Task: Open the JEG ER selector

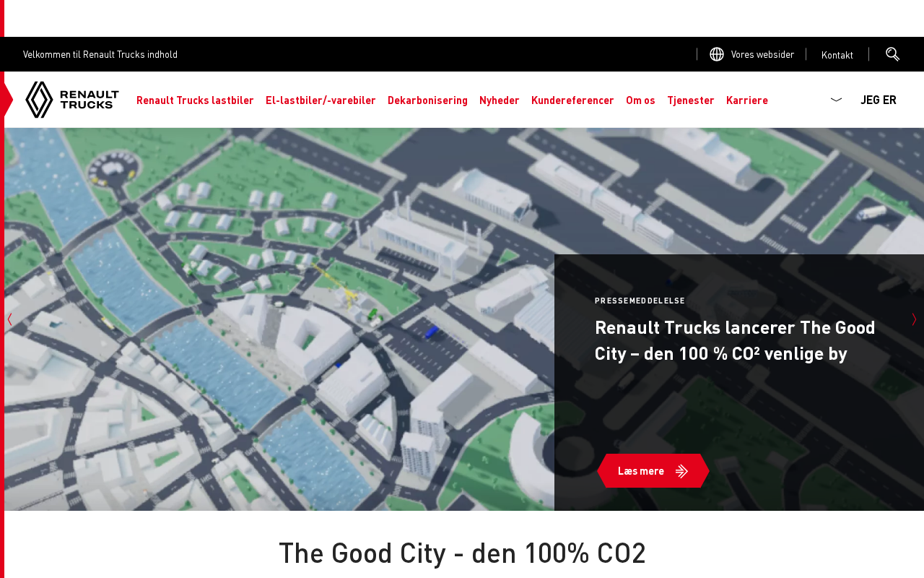Action: pyautogui.click(x=879, y=100)
